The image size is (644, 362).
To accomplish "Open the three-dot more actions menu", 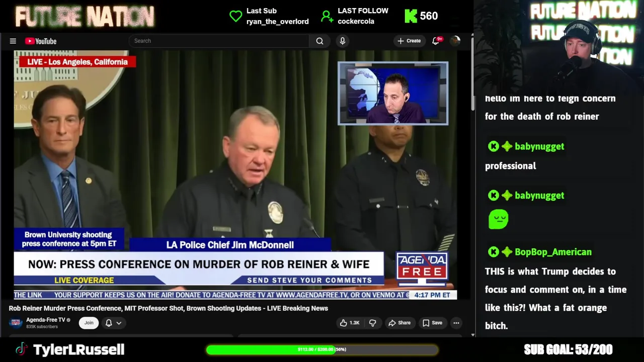I will [x=456, y=323].
